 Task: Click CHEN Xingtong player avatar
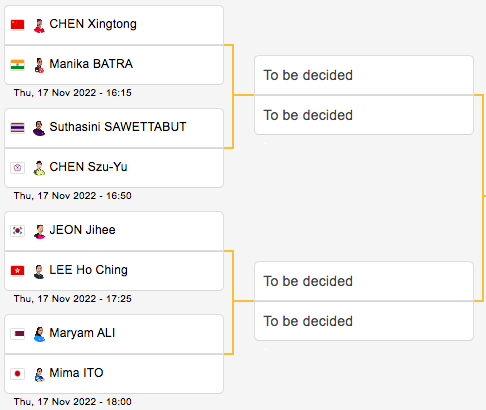pyautogui.click(x=39, y=26)
